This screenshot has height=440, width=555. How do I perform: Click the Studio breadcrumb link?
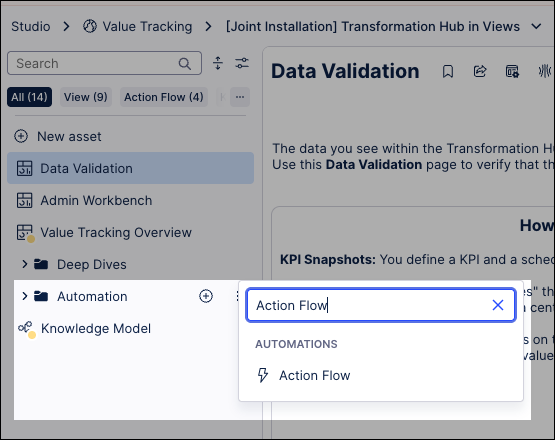click(31, 27)
